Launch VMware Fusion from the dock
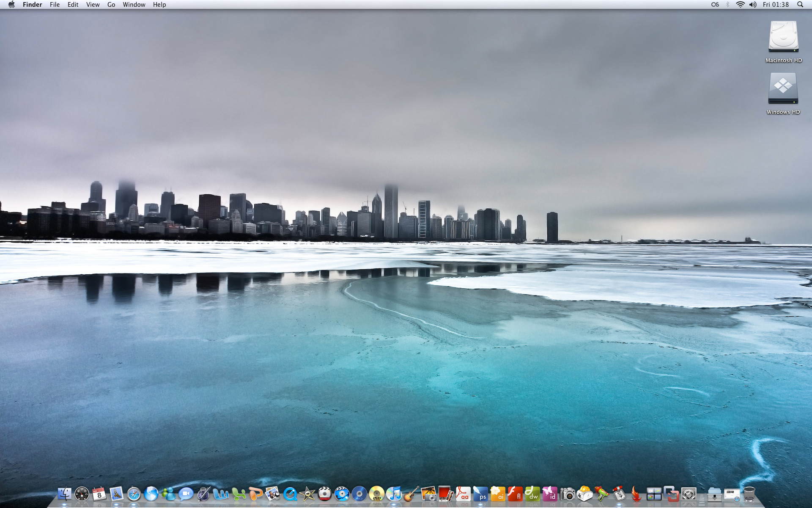 [x=671, y=494]
